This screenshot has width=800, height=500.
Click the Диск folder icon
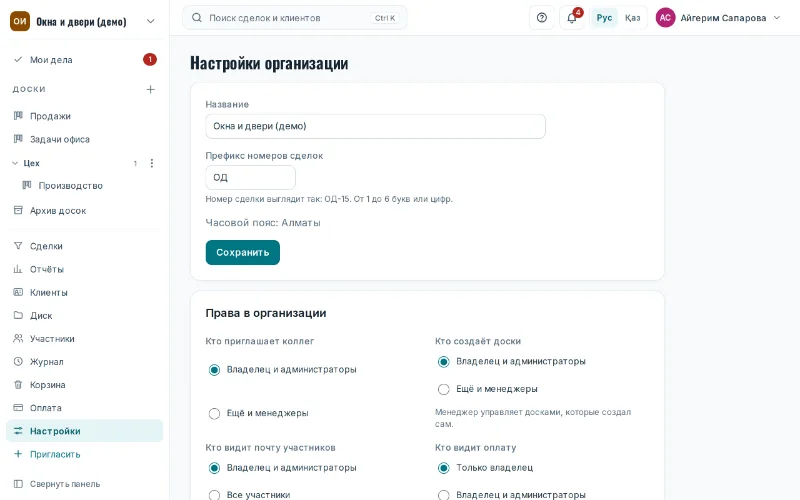[x=18, y=315]
